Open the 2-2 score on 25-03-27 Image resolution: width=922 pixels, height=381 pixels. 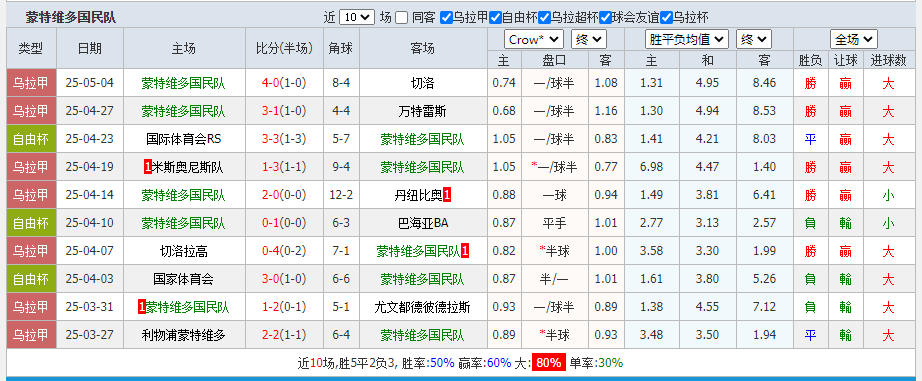click(x=270, y=335)
